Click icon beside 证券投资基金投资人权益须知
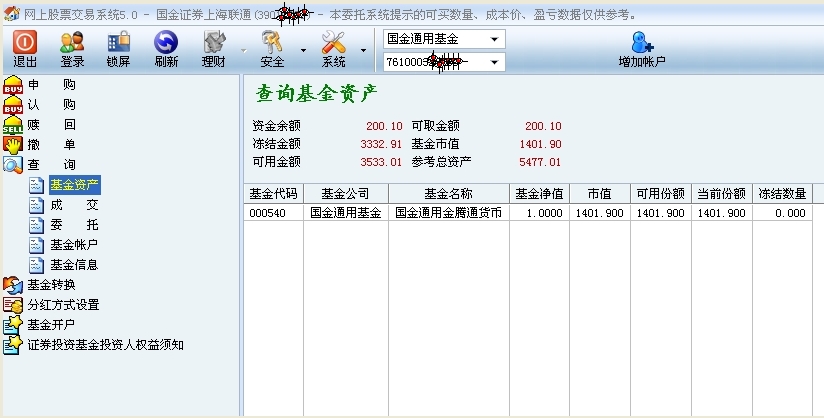824x418 pixels. pos(13,345)
